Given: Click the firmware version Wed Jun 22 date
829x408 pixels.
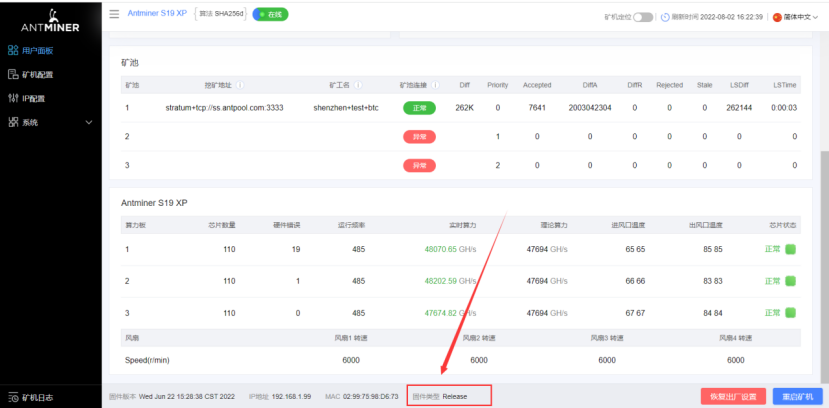Looking at the screenshot, I should click(x=187, y=396).
